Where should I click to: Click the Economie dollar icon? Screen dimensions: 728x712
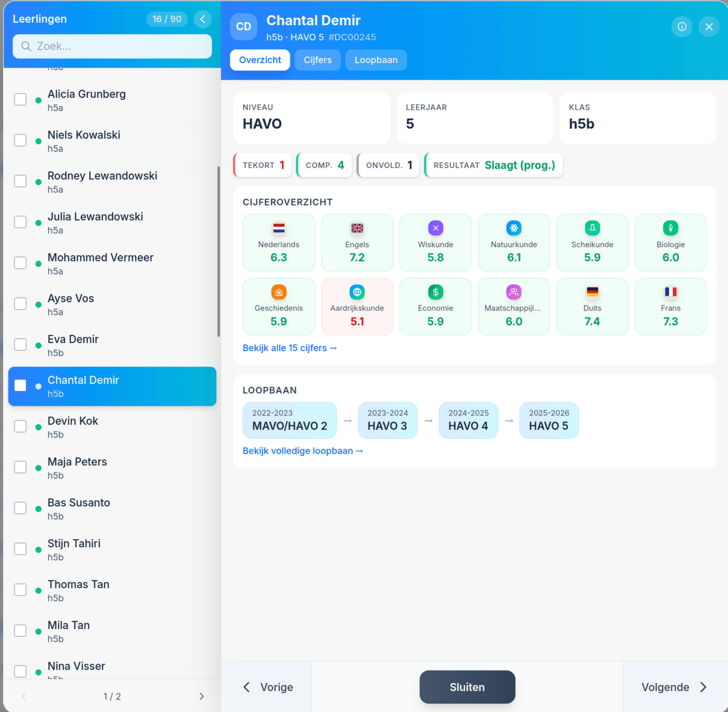(x=436, y=292)
